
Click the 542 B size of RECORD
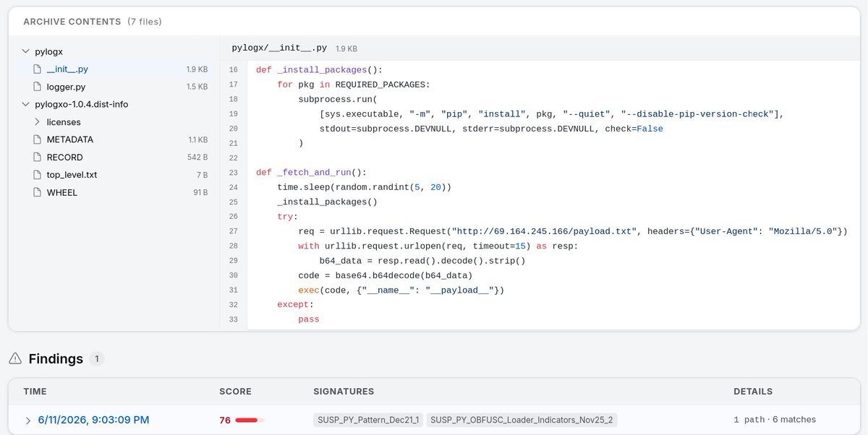tap(197, 157)
